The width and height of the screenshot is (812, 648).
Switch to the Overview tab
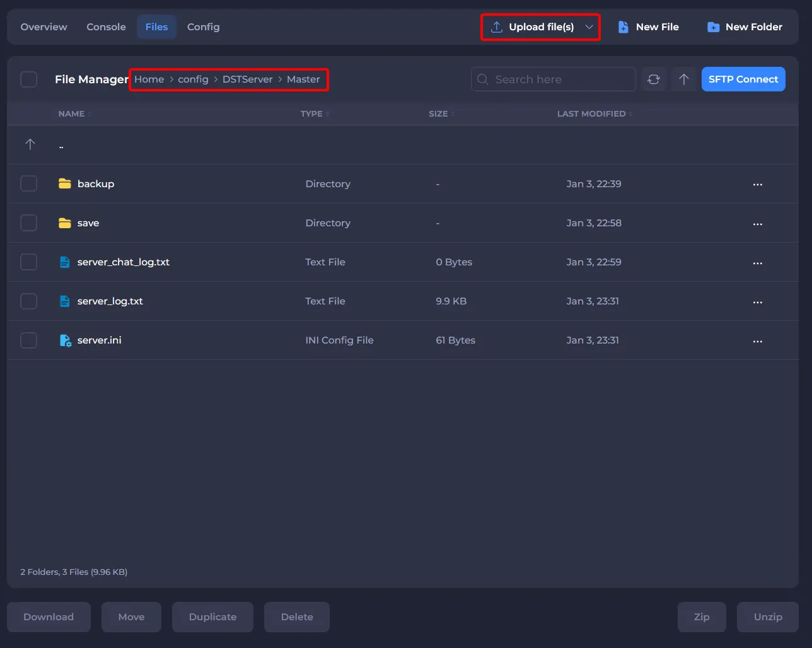pyautogui.click(x=43, y=27)
